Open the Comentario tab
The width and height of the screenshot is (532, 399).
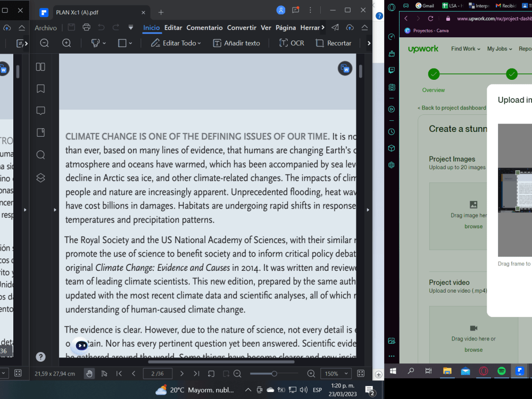204,28
